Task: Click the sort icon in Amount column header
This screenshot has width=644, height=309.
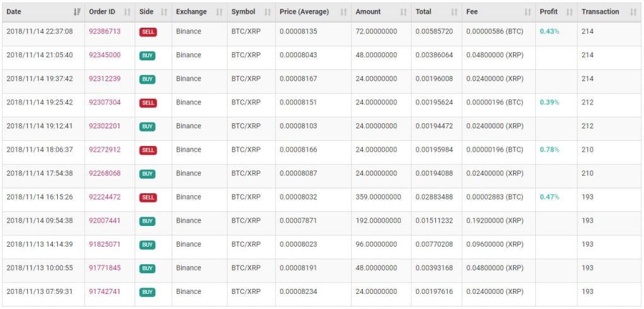Action: point(404,12)
